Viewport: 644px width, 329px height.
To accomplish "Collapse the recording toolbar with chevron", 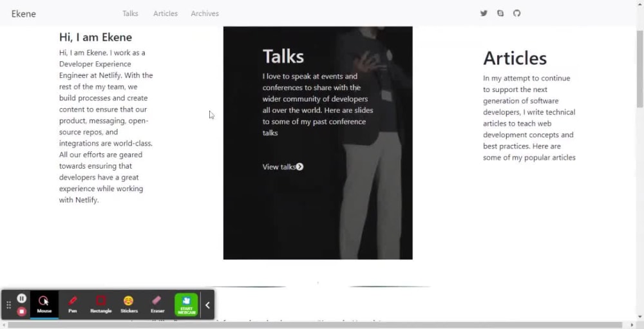I will pyautogui.click(x=207, y=305).
